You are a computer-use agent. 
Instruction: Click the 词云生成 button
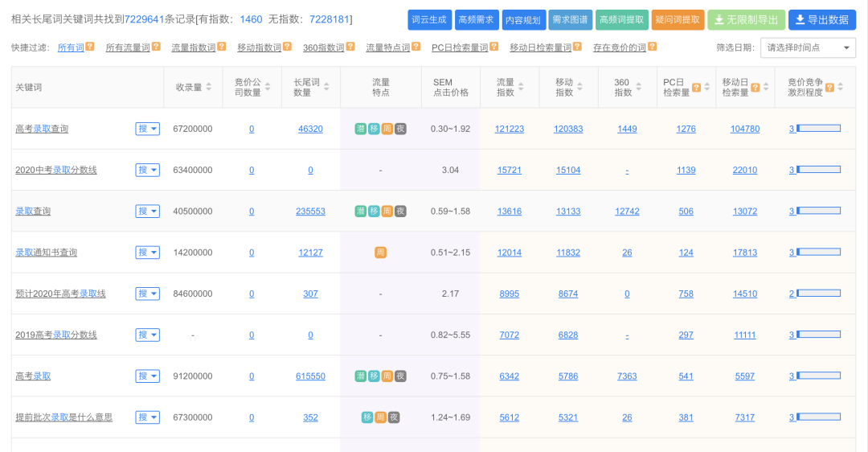pyautogui.click(x=429, y=20)
